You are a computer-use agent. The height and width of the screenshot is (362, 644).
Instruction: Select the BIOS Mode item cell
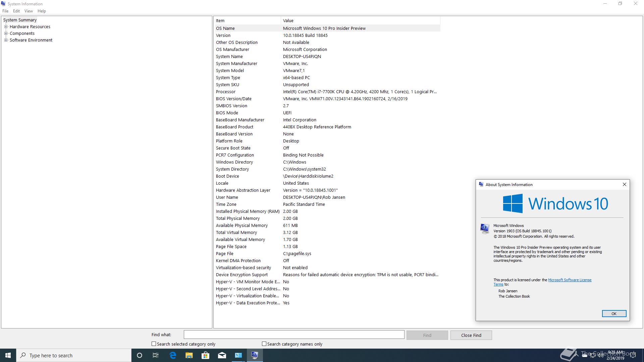coord(227,113)
